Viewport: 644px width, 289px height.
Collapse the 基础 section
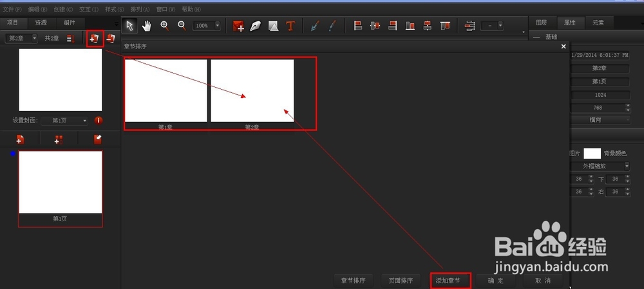pos(536,37)
